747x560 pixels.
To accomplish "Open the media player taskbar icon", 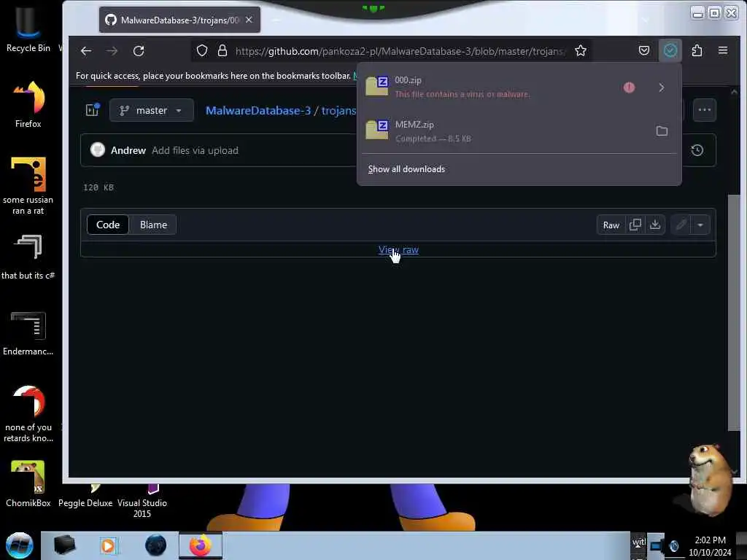I will (108, 545).
